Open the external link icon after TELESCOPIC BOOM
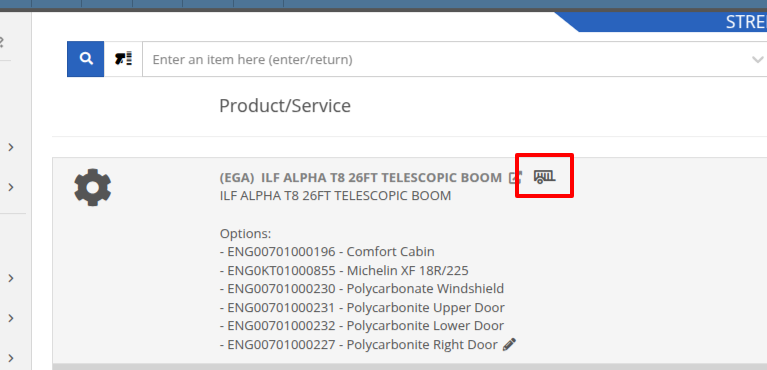The width and height of the screenshot is (767, 370). point(515,178)
